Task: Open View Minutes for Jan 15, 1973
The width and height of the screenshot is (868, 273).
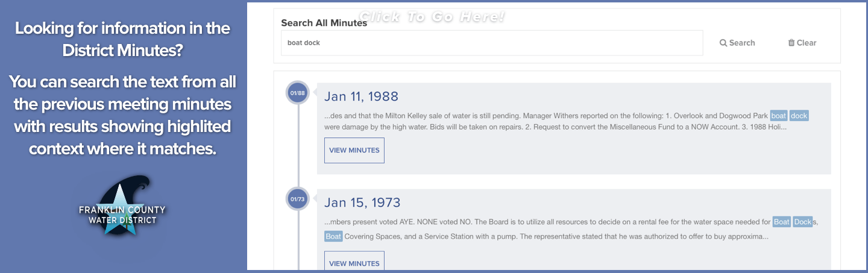Action: pyautogui.click(x=354, y=262)
